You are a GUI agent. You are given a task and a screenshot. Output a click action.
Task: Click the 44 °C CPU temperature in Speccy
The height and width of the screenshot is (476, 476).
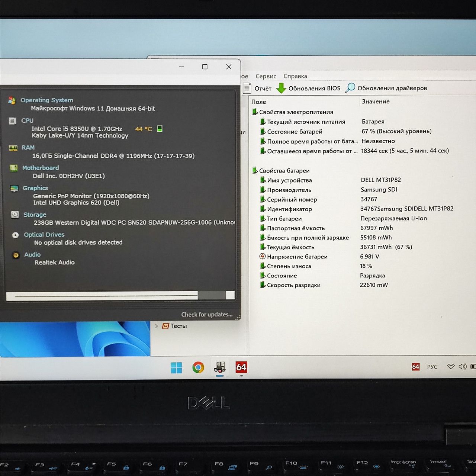tap(144, 129)
